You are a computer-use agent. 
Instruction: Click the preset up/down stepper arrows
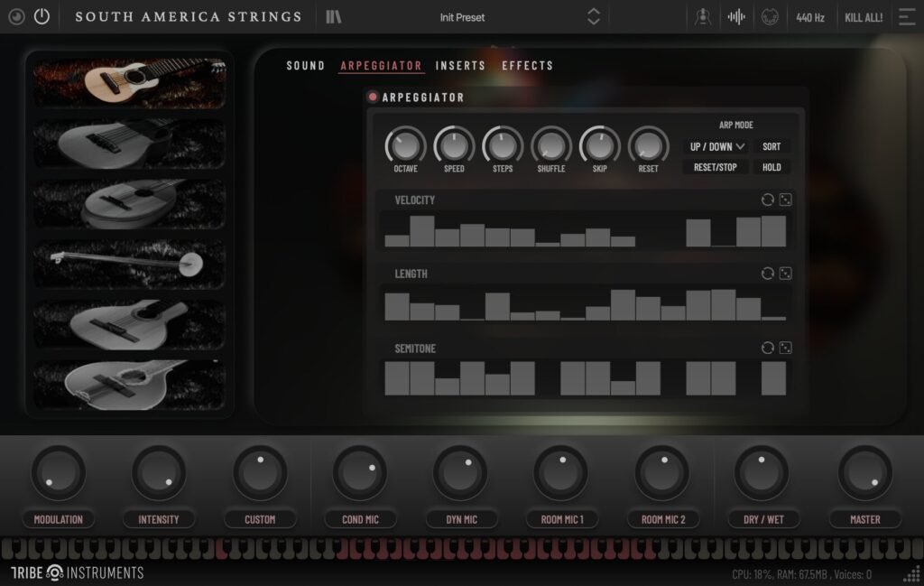pos(594,16)
